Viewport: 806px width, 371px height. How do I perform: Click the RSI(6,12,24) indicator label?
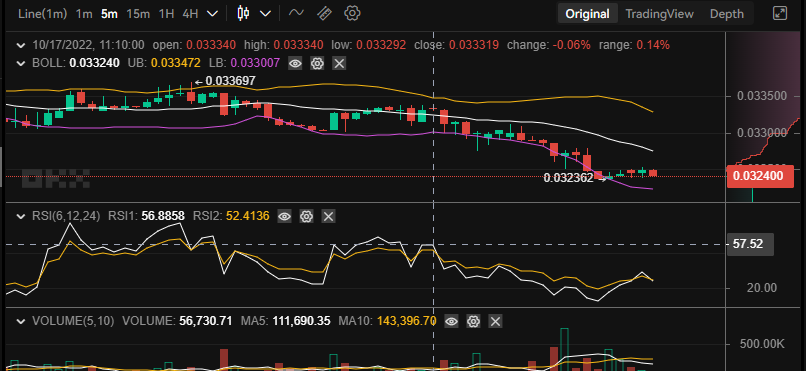(x=66, y=216)
